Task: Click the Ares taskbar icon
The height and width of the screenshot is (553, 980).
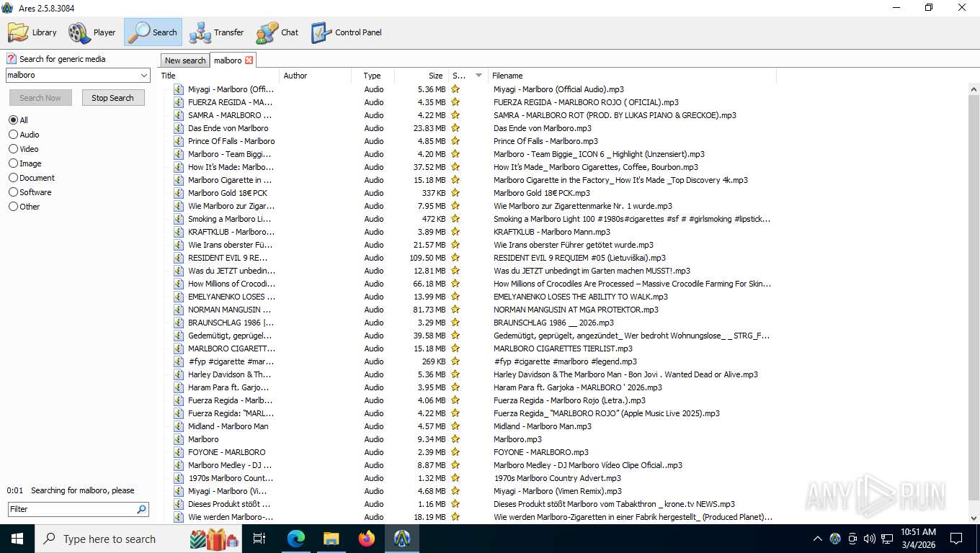Action: [402, 539]
